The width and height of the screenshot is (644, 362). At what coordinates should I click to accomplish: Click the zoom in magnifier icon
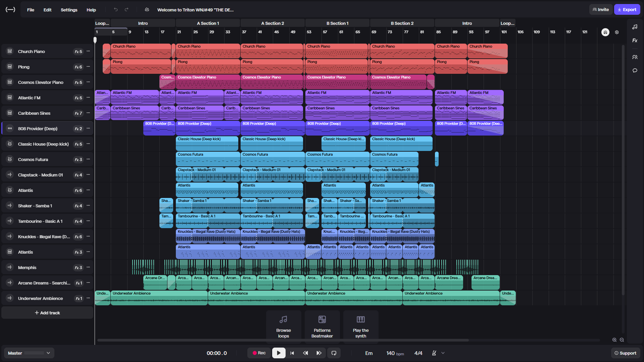pyautogui.click(x=614, y=340)
